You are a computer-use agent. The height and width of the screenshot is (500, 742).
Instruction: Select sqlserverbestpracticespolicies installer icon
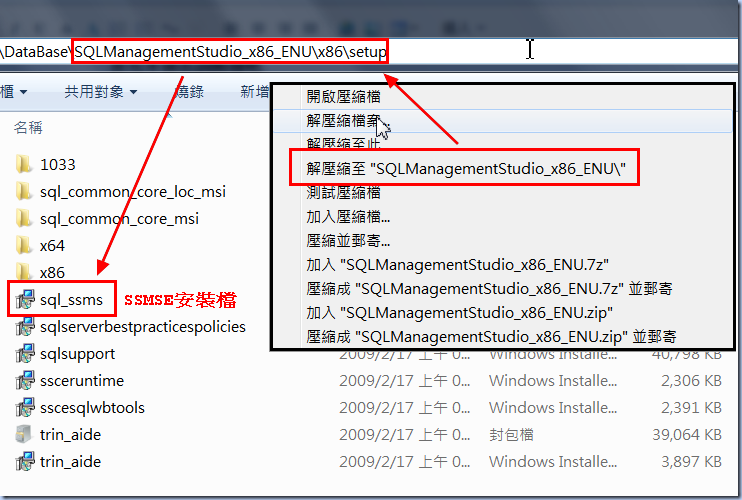[25, 326]
